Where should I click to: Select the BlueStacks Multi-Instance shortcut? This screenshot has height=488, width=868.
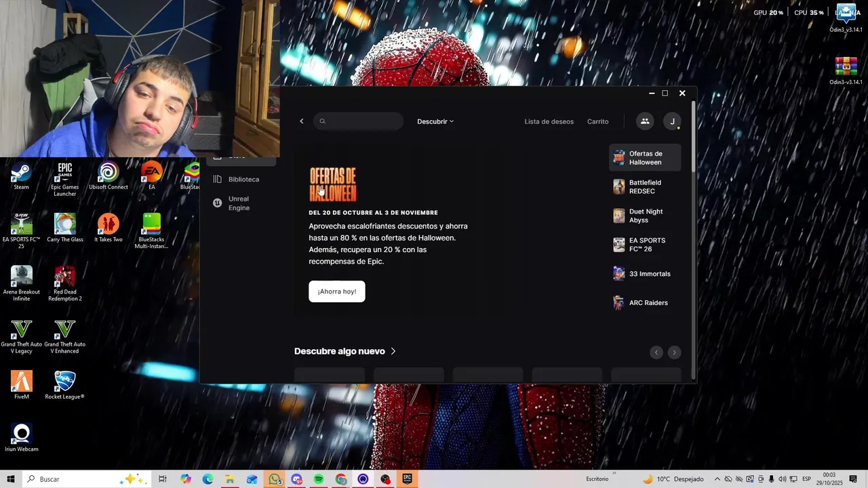(151, 231)
